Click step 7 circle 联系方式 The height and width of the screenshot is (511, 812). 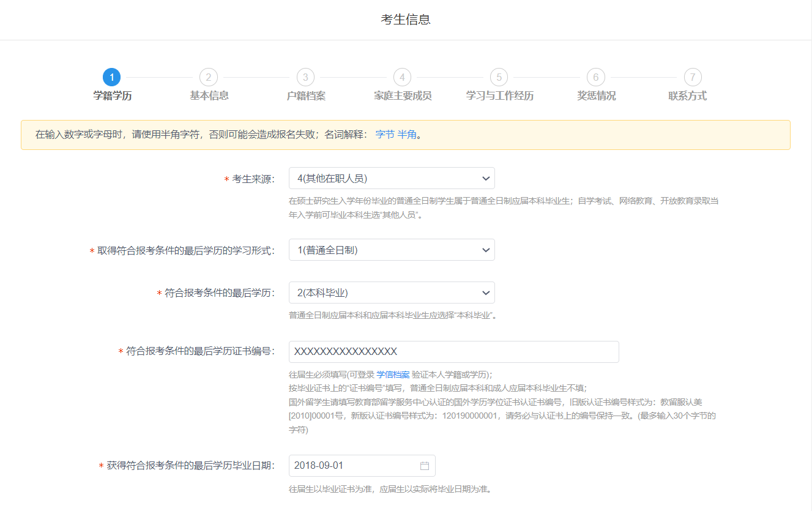(693, 77)
